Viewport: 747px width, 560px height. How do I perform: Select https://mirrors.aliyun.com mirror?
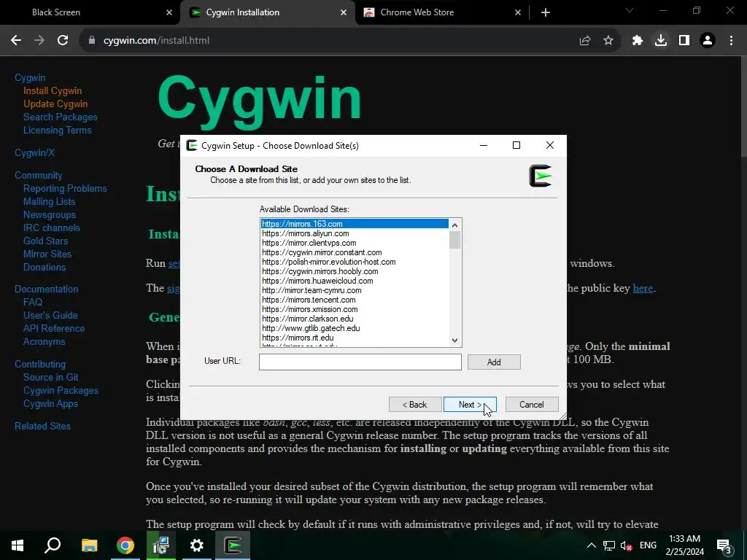point(355,233)
